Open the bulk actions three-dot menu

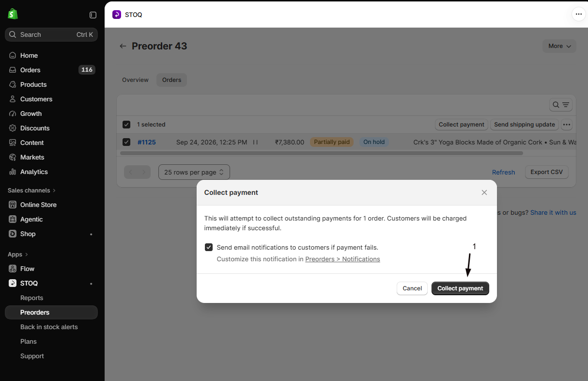click(x=567, y=125)
